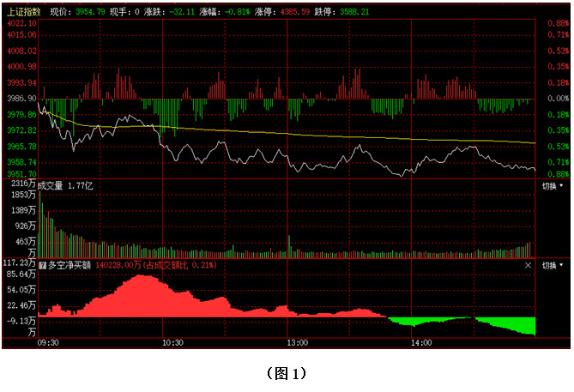574x392 pixels.
Task: Click the 上证指数 title label
Action: tap(22, 12)
